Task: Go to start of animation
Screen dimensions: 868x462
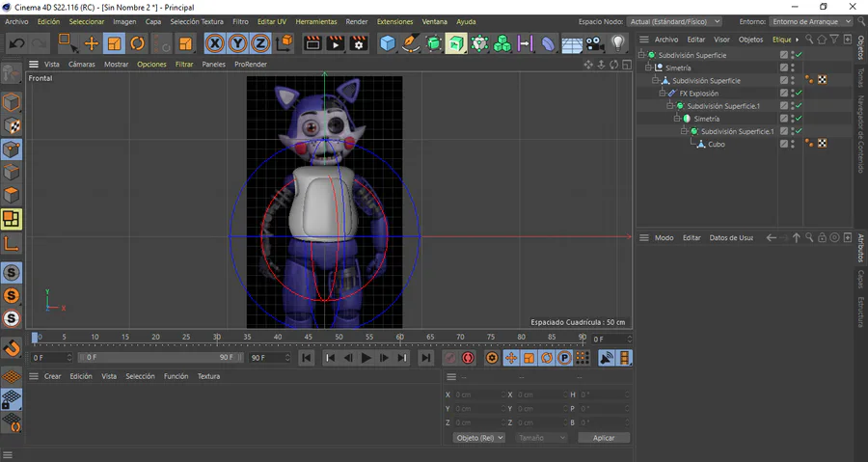Action: pyautogui.click(x=306, y=358)
